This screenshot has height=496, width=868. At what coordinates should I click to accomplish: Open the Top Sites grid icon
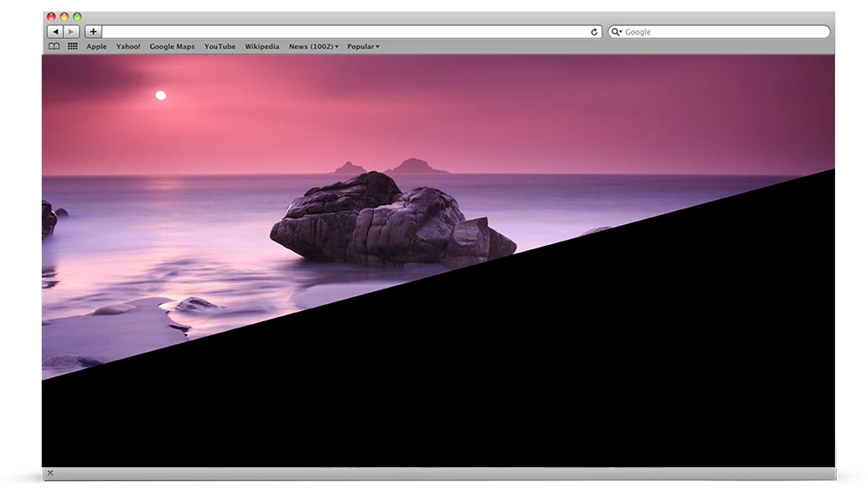tap(73, 47)
